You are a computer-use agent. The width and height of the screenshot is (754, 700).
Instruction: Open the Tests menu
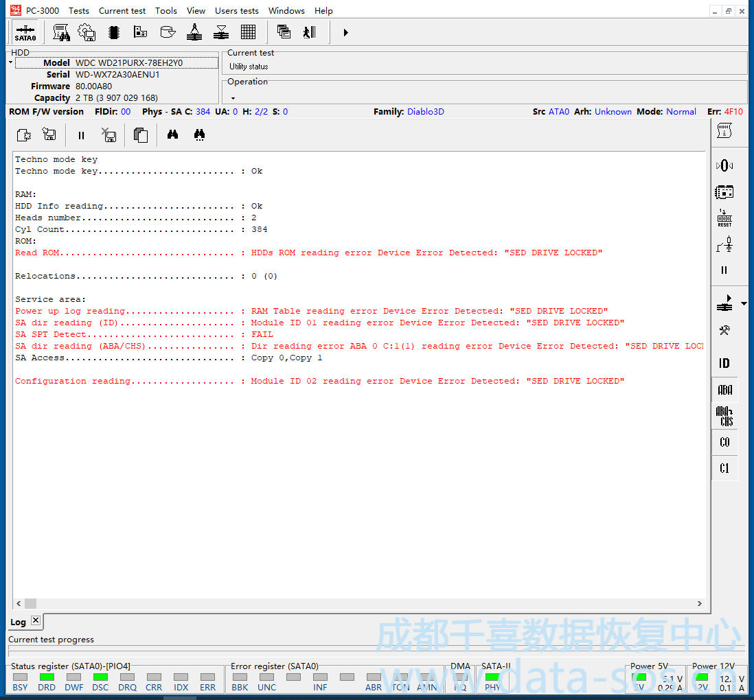point(79,10)
